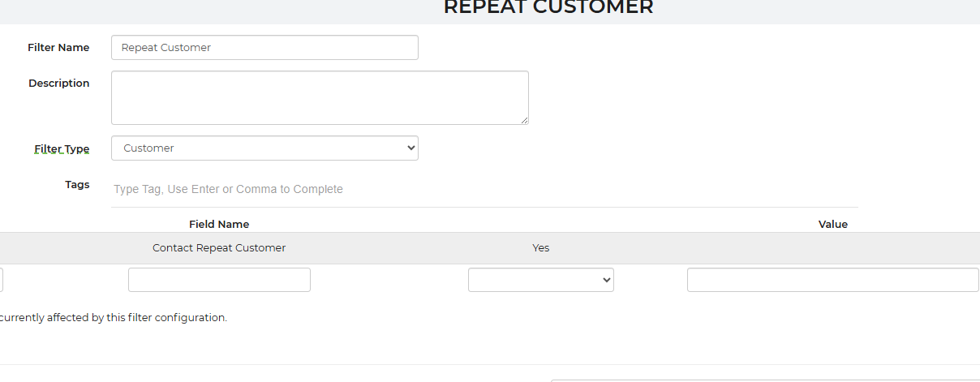980x382 pixels.
Task: Click the underlined Filter Type label
Action: (62, 149)
